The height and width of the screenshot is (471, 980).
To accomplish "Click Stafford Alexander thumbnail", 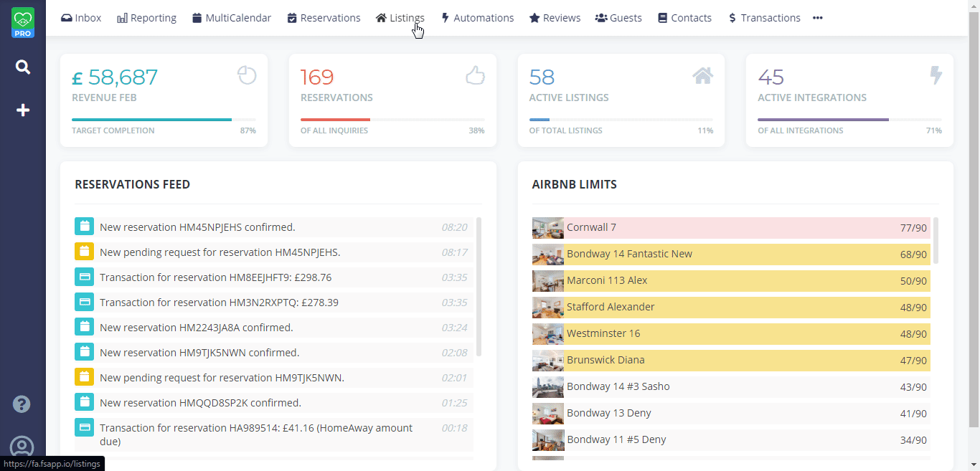I will pyautogui.click(x=548, y=308).
